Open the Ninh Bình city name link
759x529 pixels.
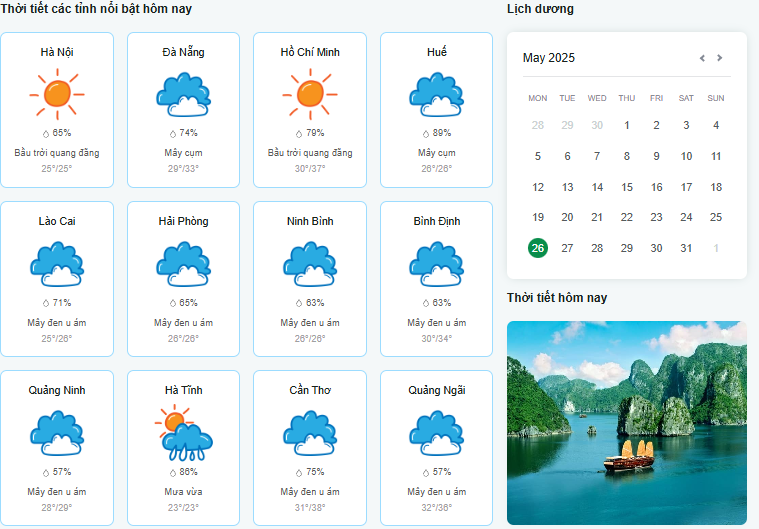pos(310,221)
